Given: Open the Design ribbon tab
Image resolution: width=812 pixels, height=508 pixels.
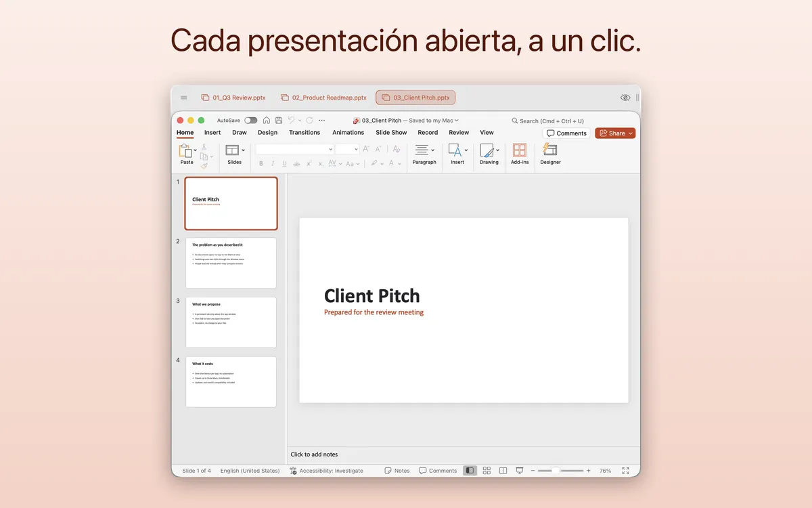Looking at the screenshot, I should pyautogui.click(x=267, y=133).
